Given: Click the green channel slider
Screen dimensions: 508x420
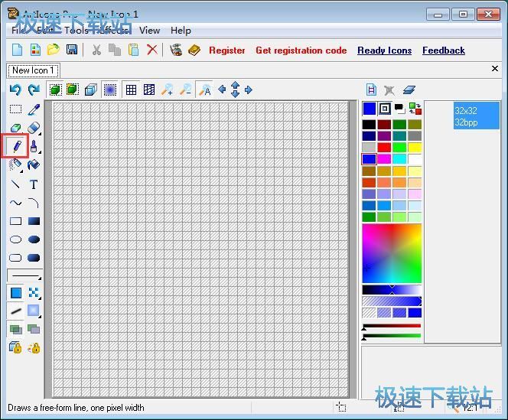Looking at the screenshot, I should (392, 336).
